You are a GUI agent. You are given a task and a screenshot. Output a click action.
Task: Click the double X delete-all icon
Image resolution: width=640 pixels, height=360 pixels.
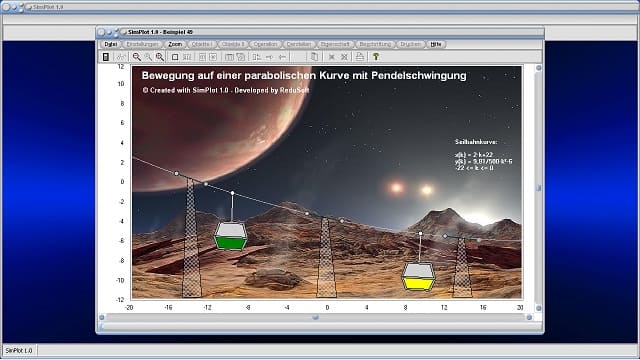[344, 57]
